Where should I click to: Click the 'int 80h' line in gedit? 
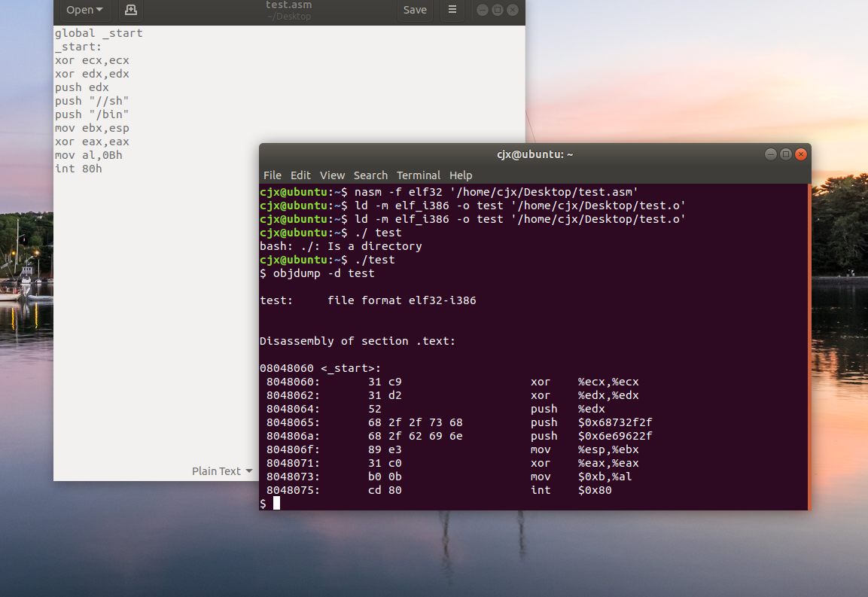click(x=78, y=169)
